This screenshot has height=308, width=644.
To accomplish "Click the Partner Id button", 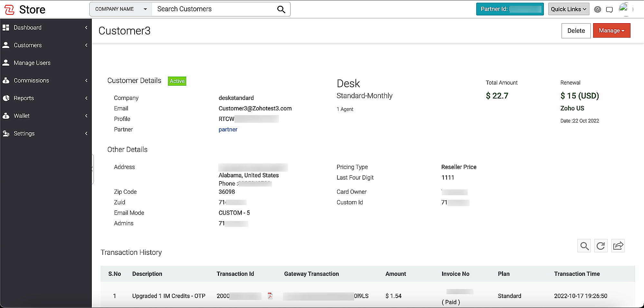I will click(510, 9).
